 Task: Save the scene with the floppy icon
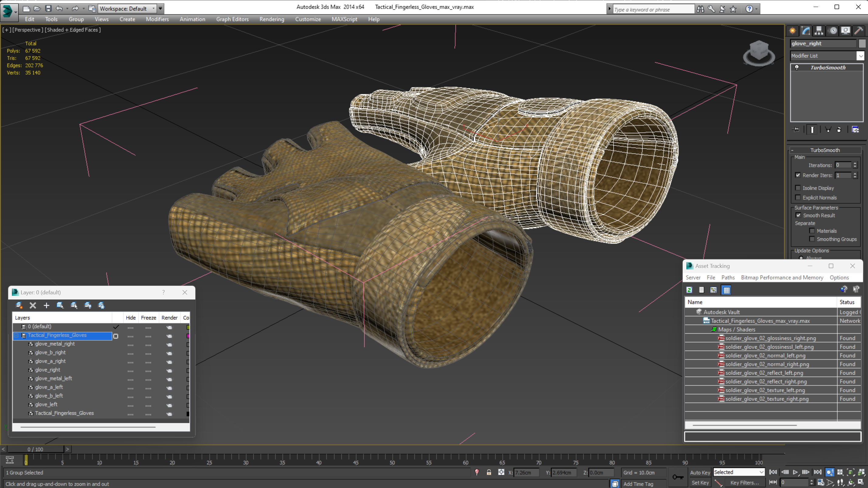[48, 9]
